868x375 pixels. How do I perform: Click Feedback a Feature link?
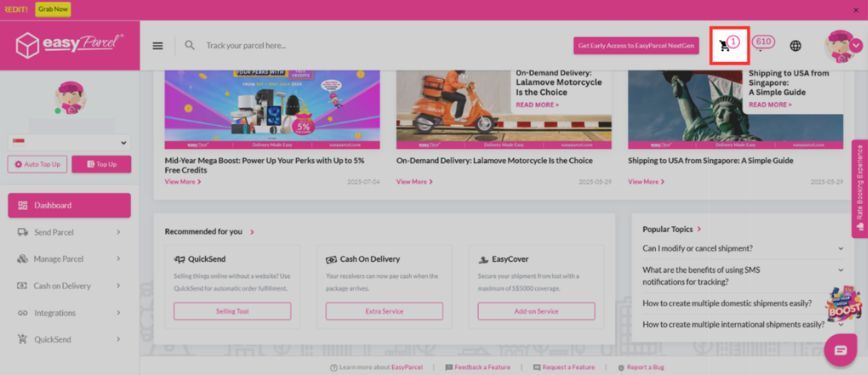[478, 368]
